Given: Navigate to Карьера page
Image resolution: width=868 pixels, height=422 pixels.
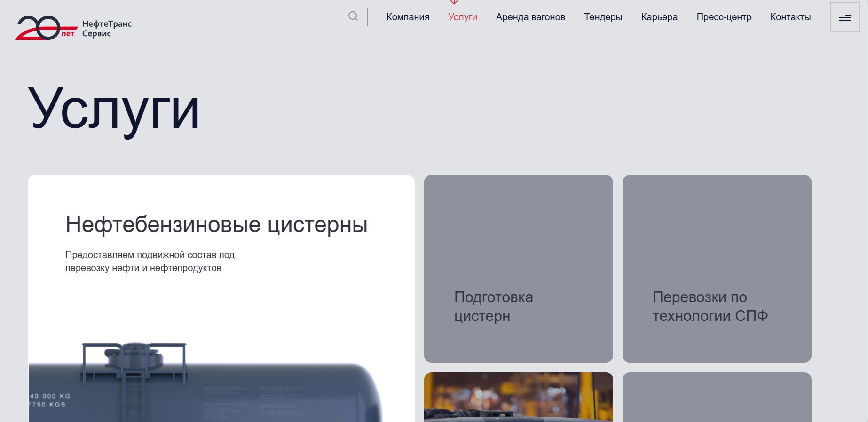Looking at the screenshot, I should point(659,17).
